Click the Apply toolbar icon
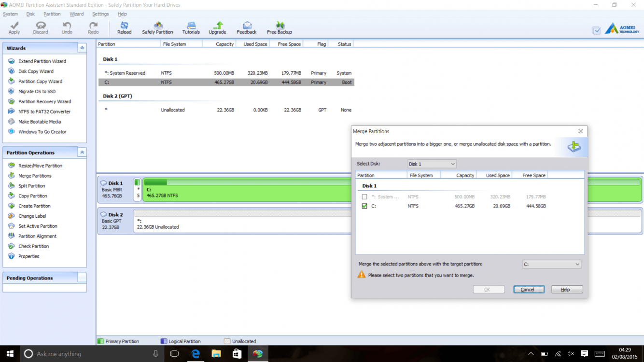 [x=14, y=28]
